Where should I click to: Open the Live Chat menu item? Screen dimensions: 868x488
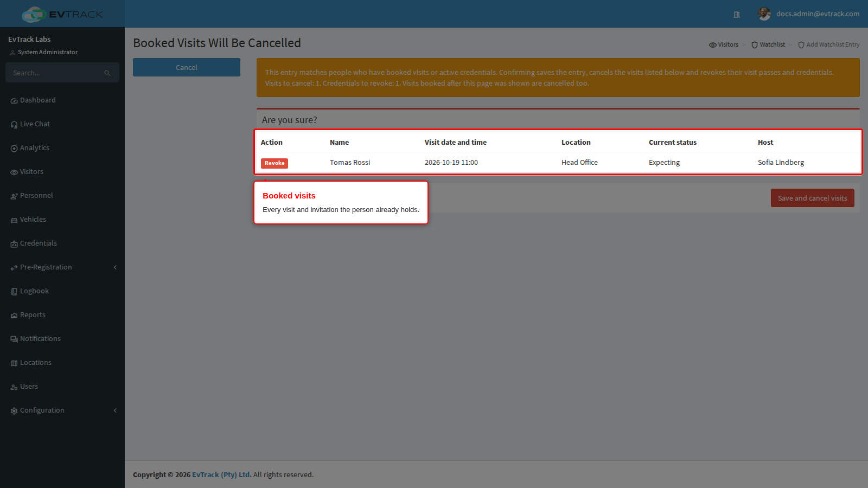[62, 124]
